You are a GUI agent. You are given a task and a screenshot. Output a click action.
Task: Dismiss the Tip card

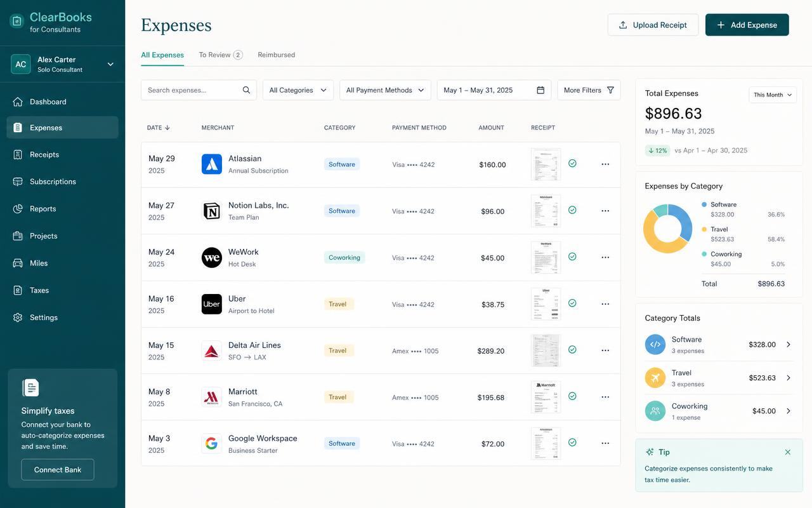click(x=788, y=452)
